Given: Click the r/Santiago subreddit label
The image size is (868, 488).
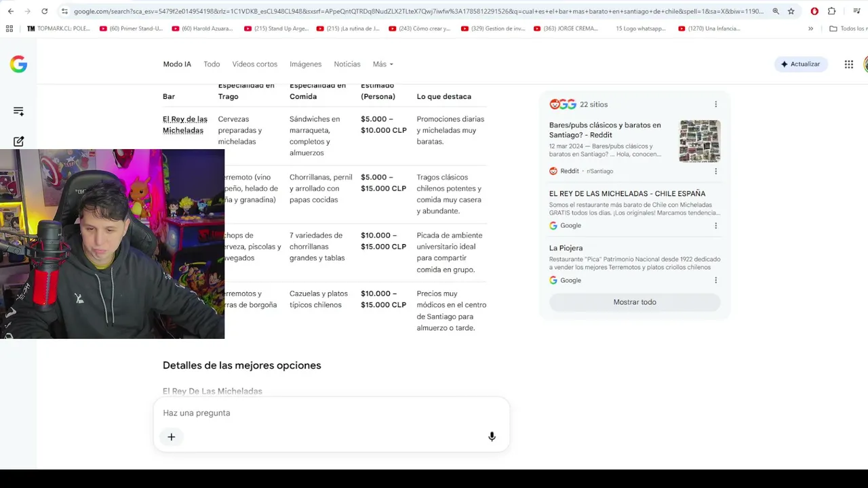Looking at the screenshot, I should [600, 171].
